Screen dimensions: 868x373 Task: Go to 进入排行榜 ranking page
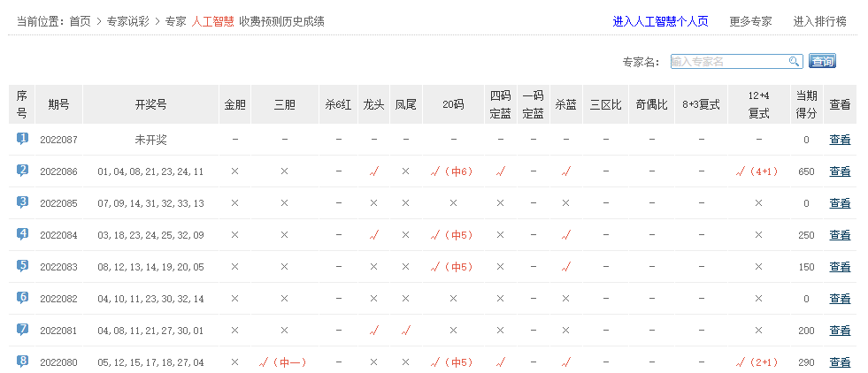[x=819, y=21]
